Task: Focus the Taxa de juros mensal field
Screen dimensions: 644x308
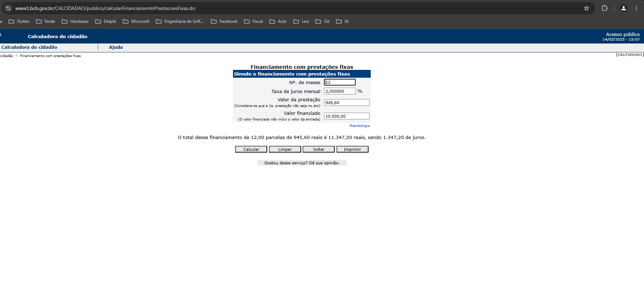Action: click(x=339, y=91)
